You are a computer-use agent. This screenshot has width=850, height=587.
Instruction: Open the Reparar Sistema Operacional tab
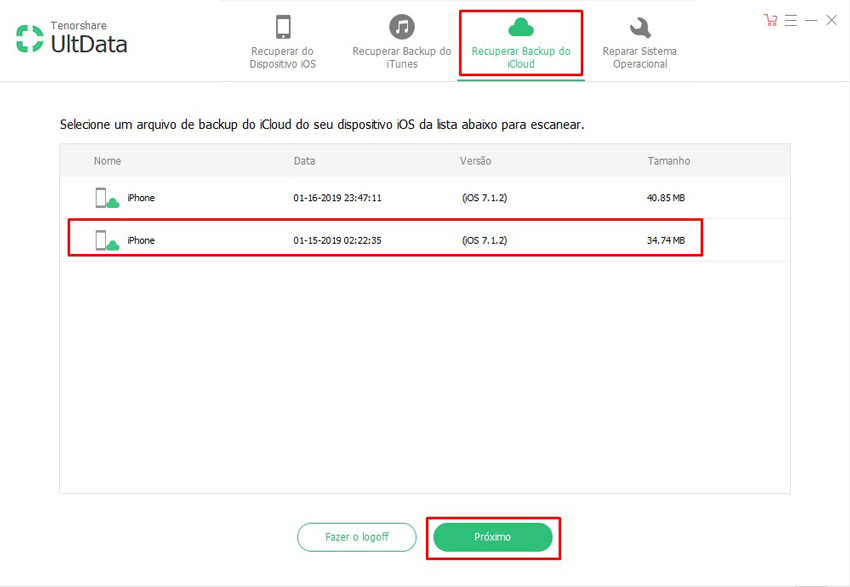640,42
